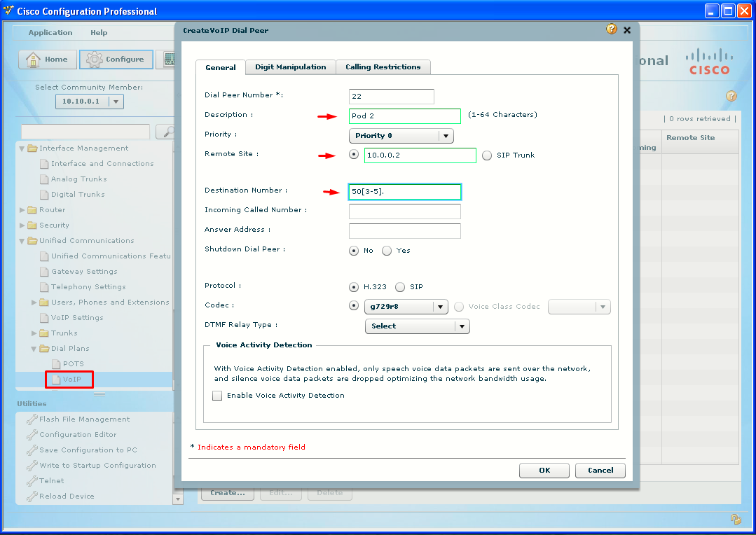Choose H.323 protocol radio button
This screenshot has height=535, width=756.
point(354,287)
